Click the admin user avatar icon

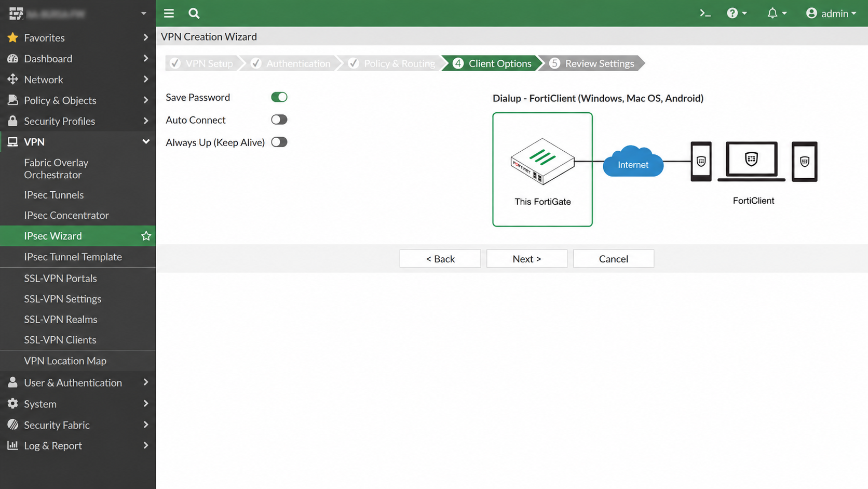[811, 14]
